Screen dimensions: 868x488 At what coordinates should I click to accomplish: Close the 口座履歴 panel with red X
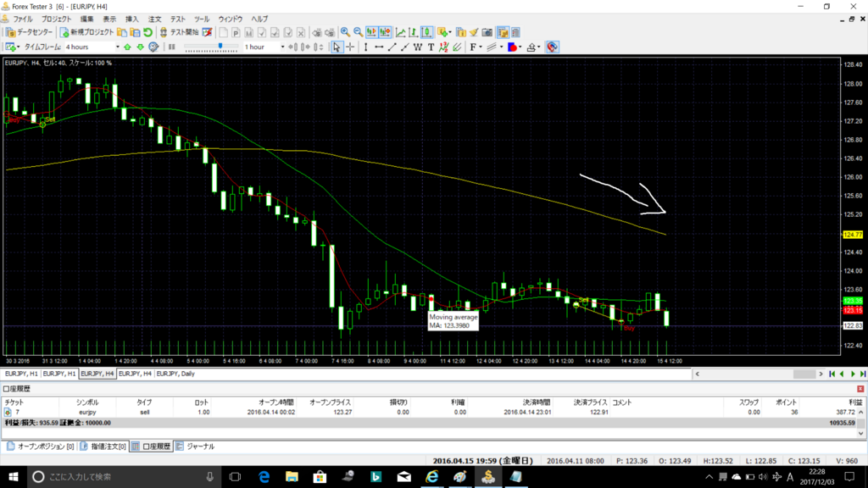(860, 389)
